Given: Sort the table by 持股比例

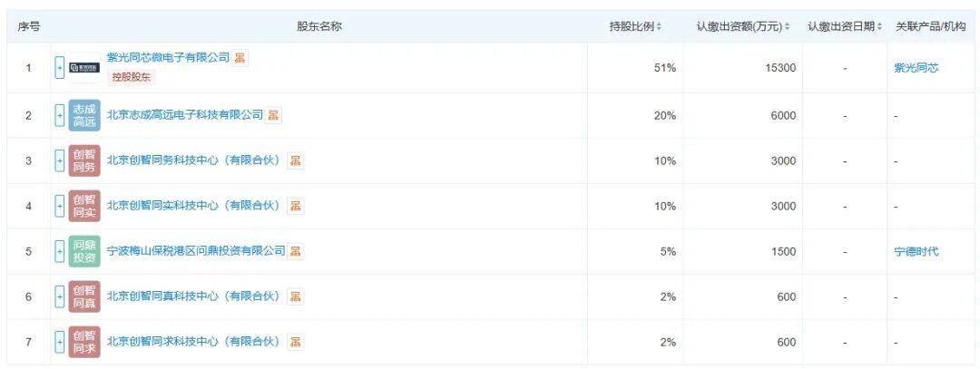Looking at the screenshot, I should (635, 26).
